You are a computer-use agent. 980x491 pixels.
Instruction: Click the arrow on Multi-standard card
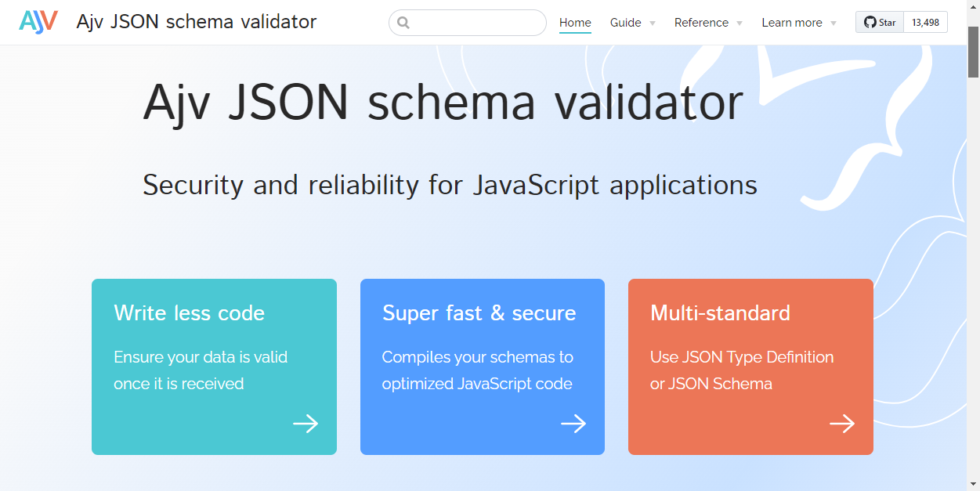pyautogui.click(x=842, y=424)
